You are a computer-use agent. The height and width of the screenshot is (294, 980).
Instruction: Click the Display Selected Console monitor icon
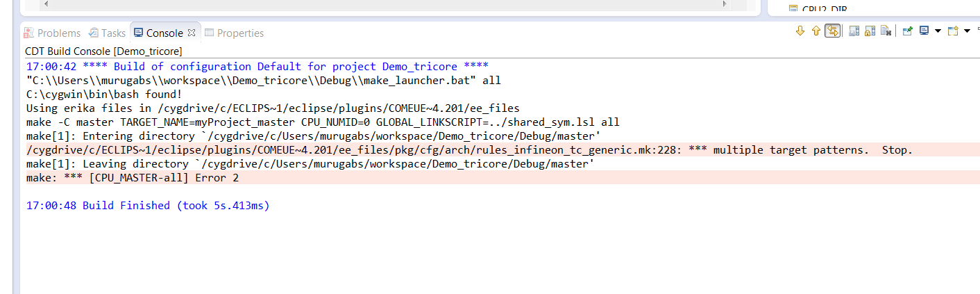(x=924, y=31)
